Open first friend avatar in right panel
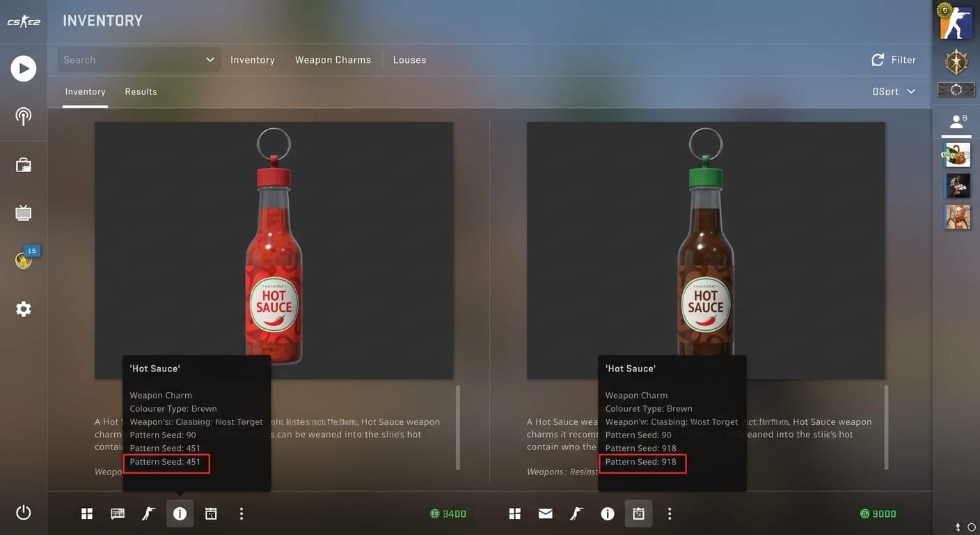Screen dimensions: 980x535 pos(958,155)
